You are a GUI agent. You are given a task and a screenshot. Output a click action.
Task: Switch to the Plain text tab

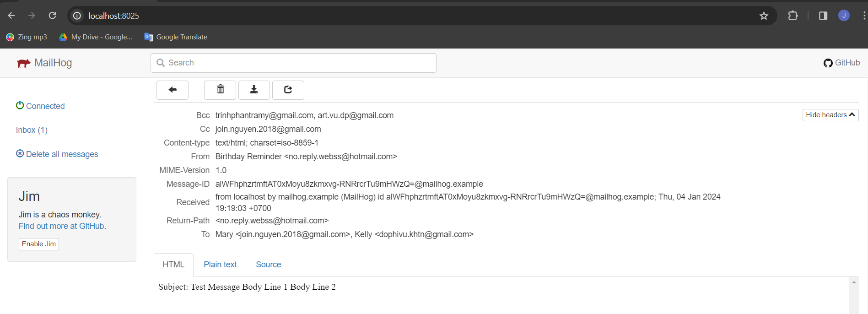(220, 265)
